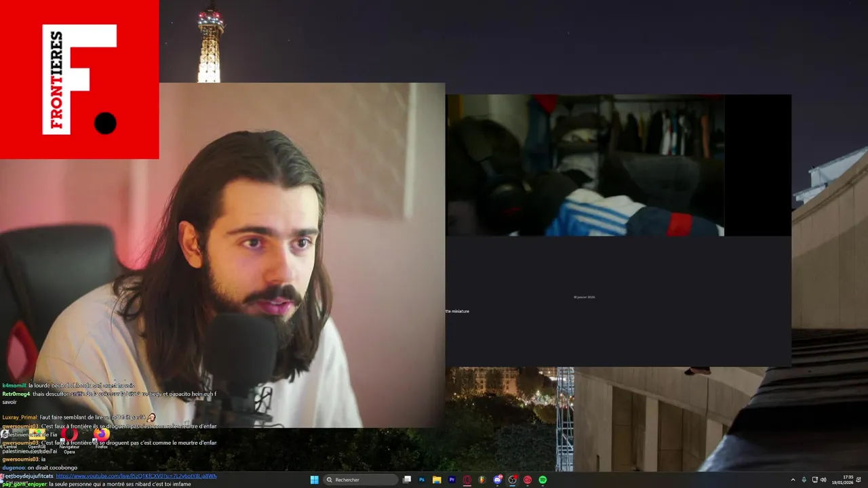Open Spotify from the taskbar
The image size is (868, 488).
coord(542,480)
